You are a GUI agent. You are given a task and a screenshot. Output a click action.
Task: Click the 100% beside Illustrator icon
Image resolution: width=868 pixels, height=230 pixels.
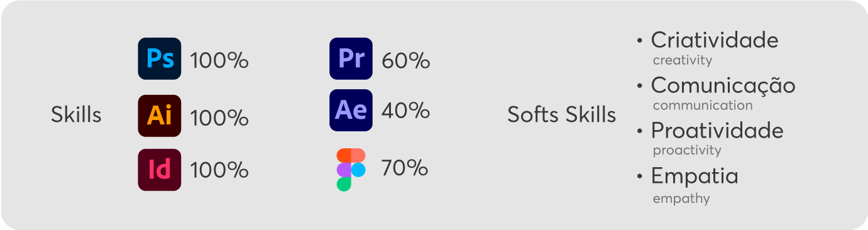pos(219,118)
